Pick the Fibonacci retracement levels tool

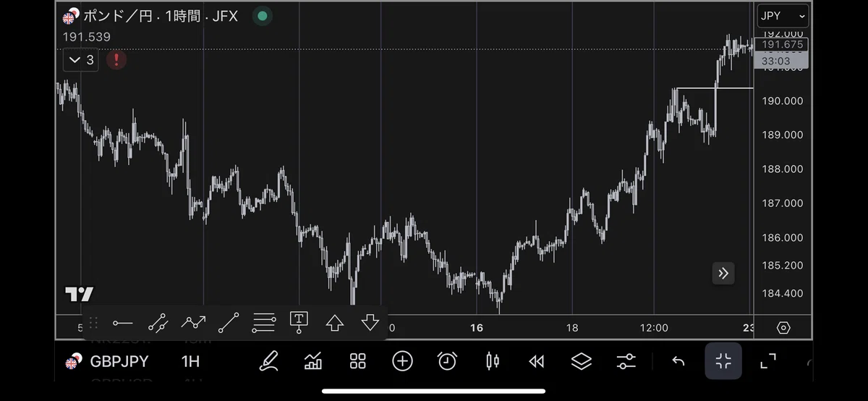[264, 323]
